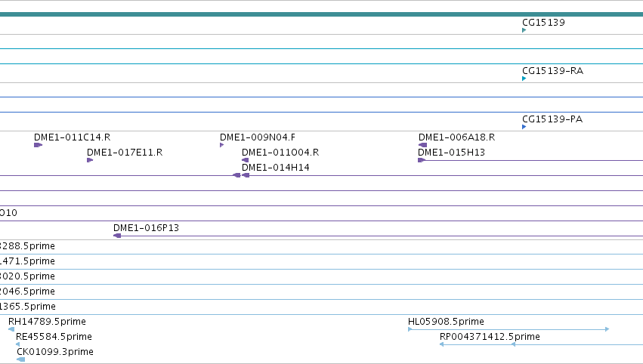
Task: Click the DME1-006A18.R label
Action: pyautogui.click(x=456, y=137)
